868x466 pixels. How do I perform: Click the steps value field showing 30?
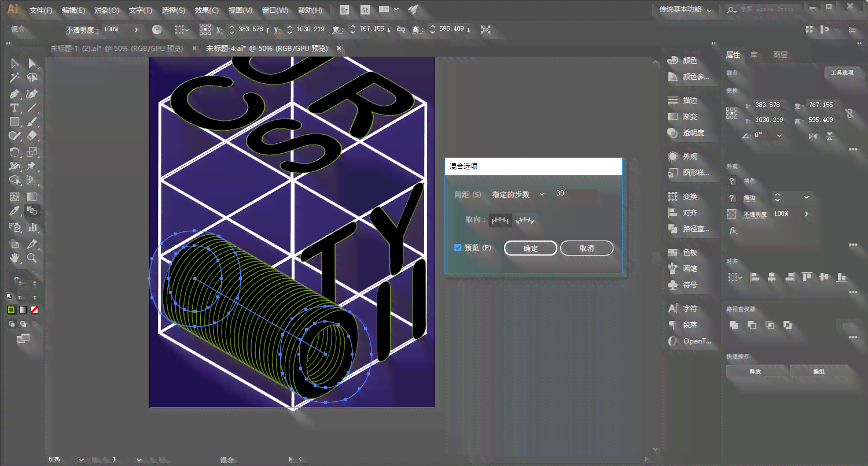click(575, 194)
